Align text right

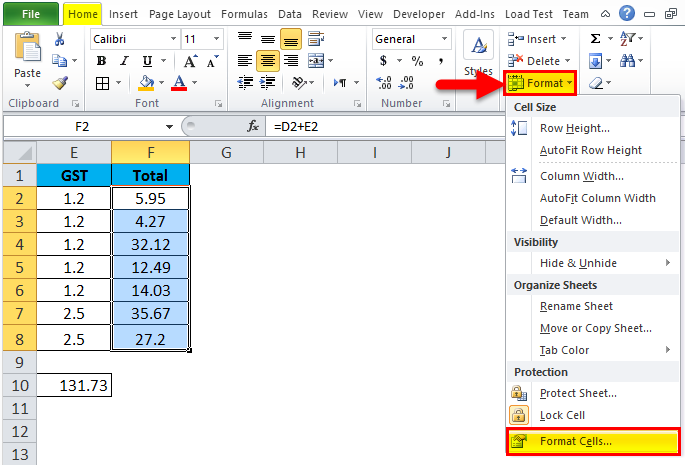291,61
